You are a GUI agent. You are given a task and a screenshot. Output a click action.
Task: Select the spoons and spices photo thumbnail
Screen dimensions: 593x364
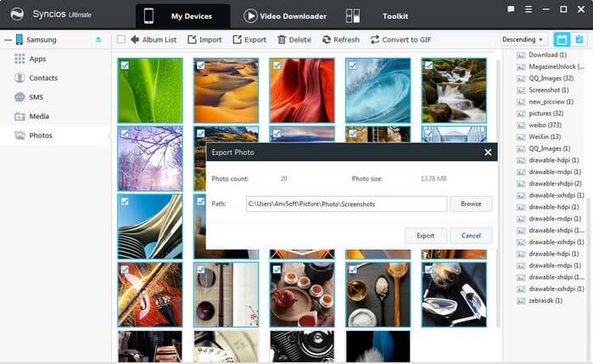[x=378, y=294]
